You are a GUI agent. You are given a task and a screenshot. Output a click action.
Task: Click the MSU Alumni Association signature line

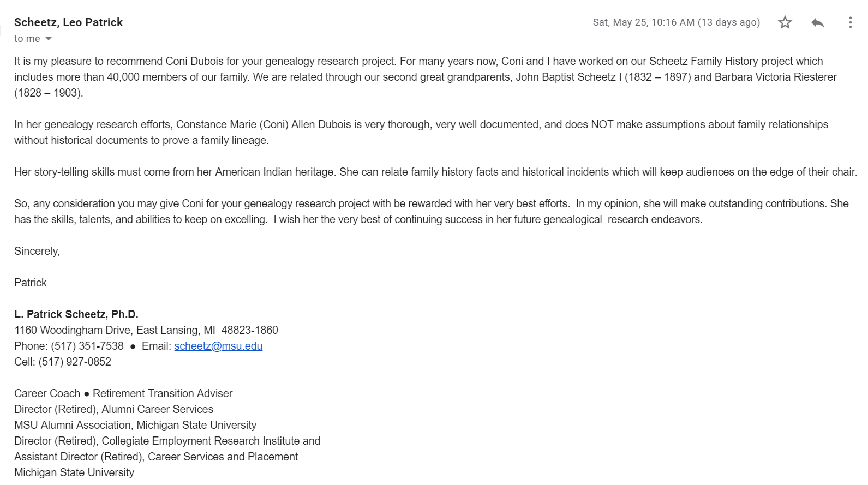pyautogui.click(x=135, y=425)
